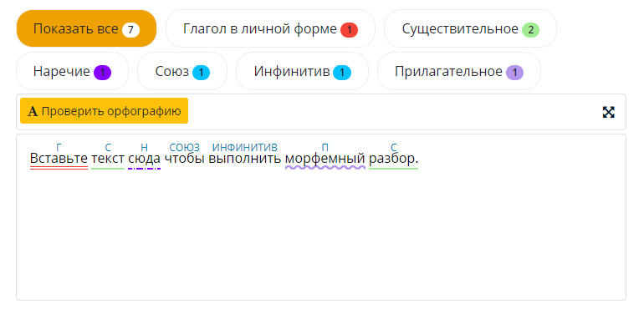Filter by Глагол в личной форме
Image resolution: width=644 pixels, height=309 pixels.
pyautogui.click(x=270, y=28)
